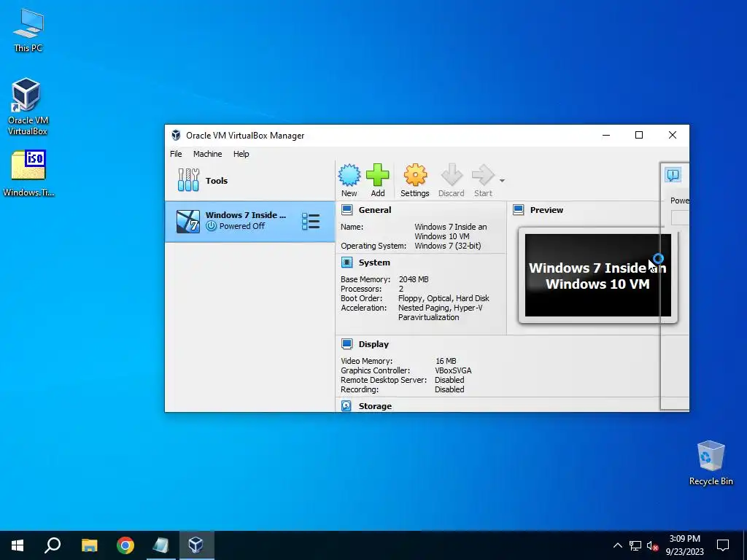
Task: Click the taskbar app next to Chrome
Action: click(161, 545)
